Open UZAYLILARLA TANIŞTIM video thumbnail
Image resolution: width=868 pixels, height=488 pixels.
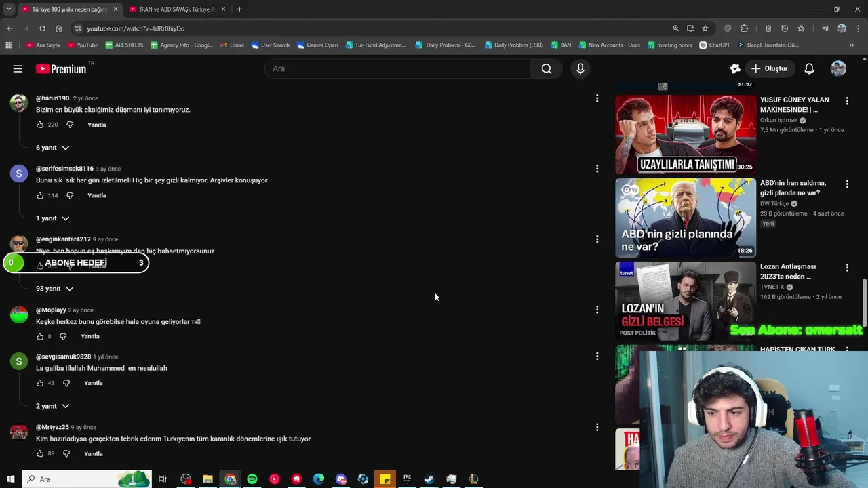coord(686,134)
